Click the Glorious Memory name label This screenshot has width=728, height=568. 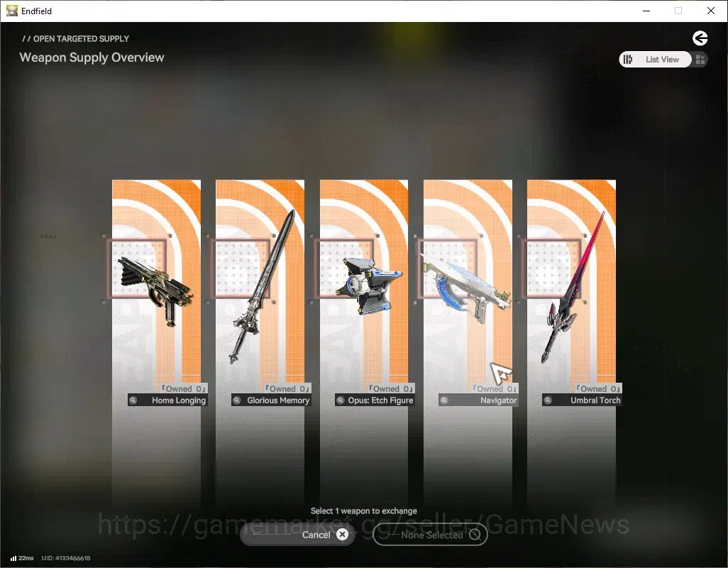point(278,400)
